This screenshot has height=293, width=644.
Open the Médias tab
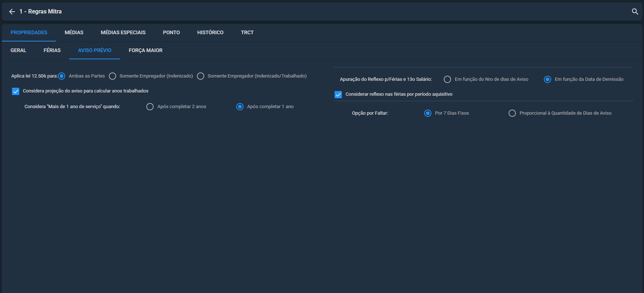pos(74,32)
